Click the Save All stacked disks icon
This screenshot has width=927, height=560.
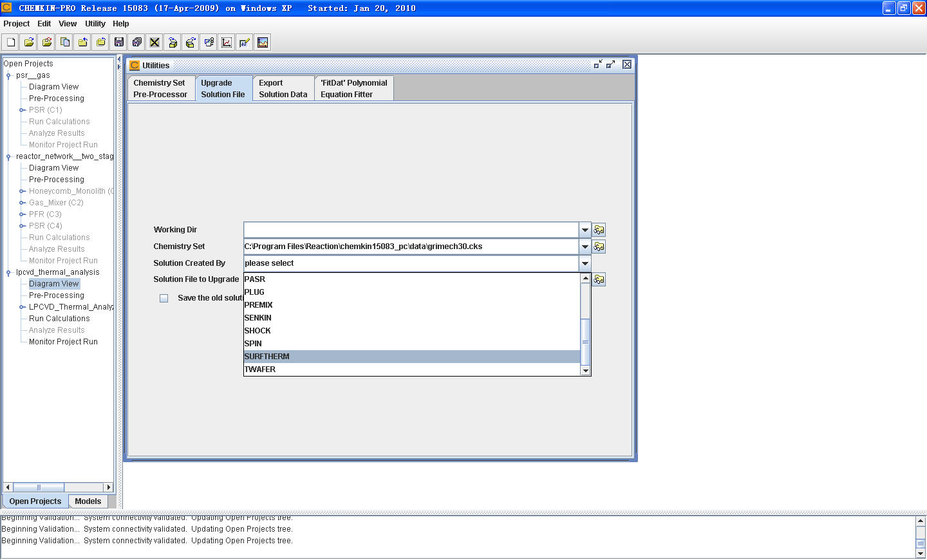137,42
